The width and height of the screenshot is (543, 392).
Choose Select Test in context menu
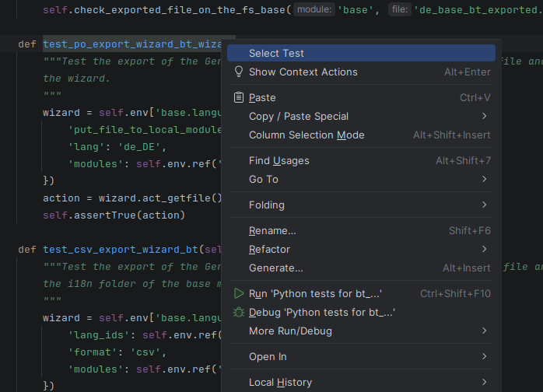361,54
